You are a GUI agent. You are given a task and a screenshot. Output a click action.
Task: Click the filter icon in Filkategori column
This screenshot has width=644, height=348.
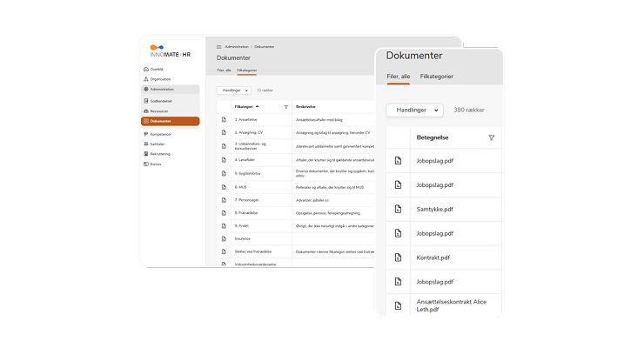click(286, 106)
